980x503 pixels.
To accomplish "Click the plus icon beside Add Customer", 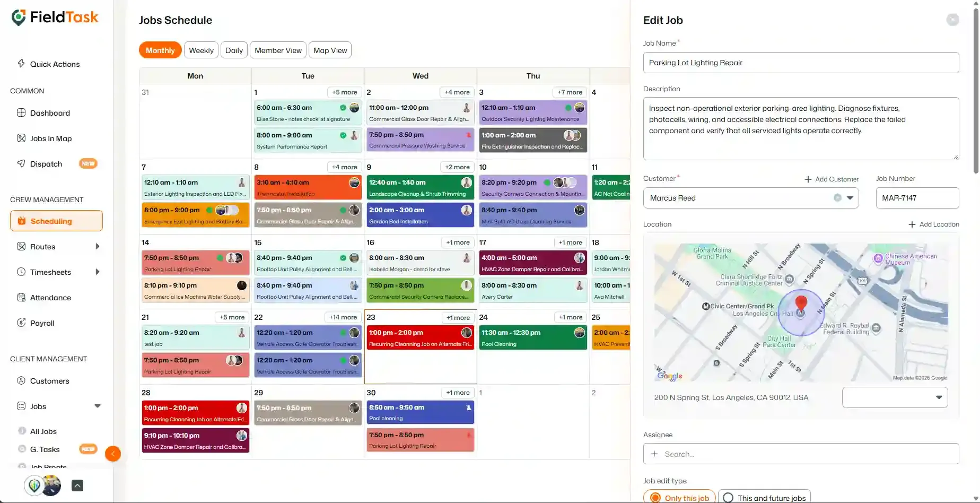I will click(808, 179).
